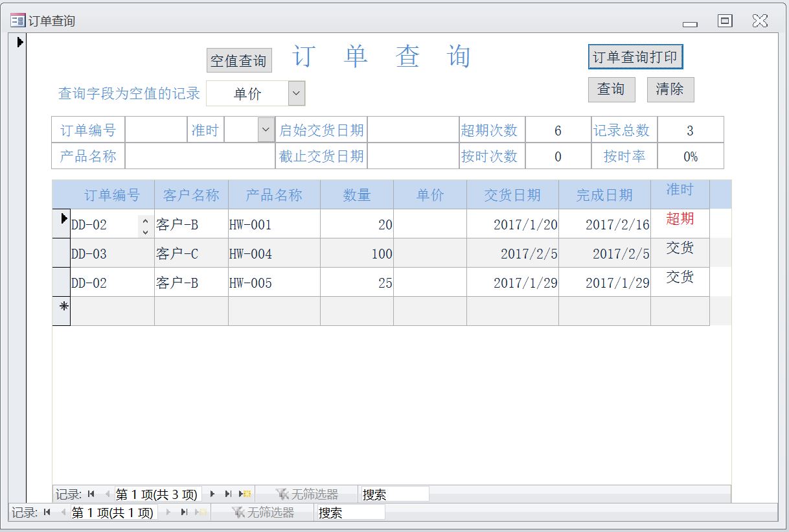Click the 查询 search button
The height and width of the screenshot is (532, 789).
click(x=611, y=89)
